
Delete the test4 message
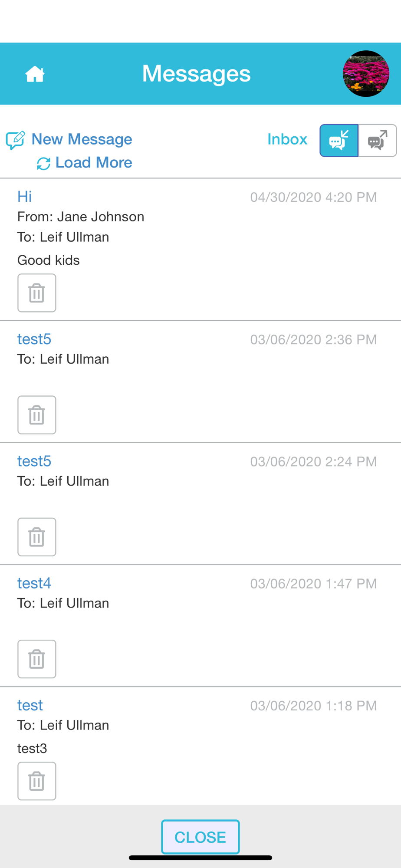pyautogui.click(x=37, y=659)
